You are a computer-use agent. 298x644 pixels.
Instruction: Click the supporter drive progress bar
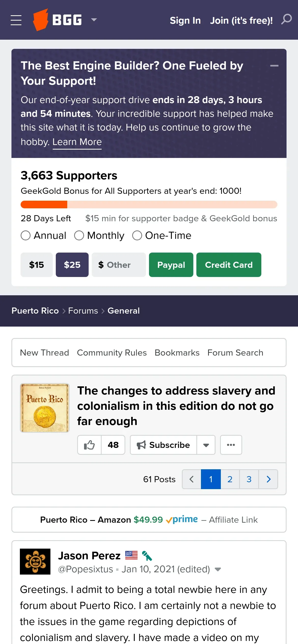point(149,204)
